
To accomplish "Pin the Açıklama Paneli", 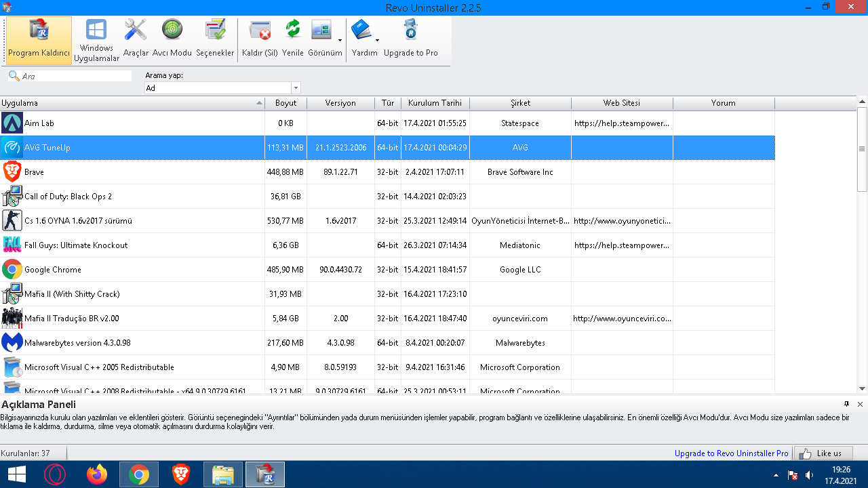I will 846,404.
